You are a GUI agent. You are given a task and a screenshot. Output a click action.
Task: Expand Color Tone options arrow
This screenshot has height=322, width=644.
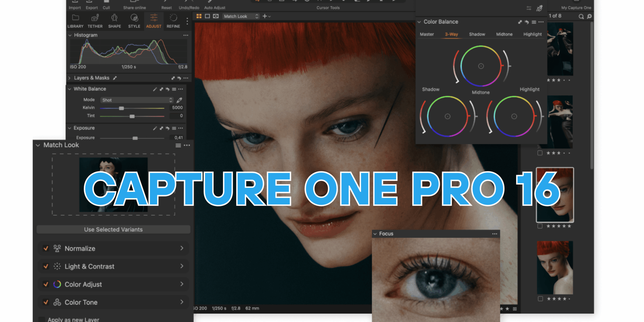pyautogui.click(x=182, y=302)
